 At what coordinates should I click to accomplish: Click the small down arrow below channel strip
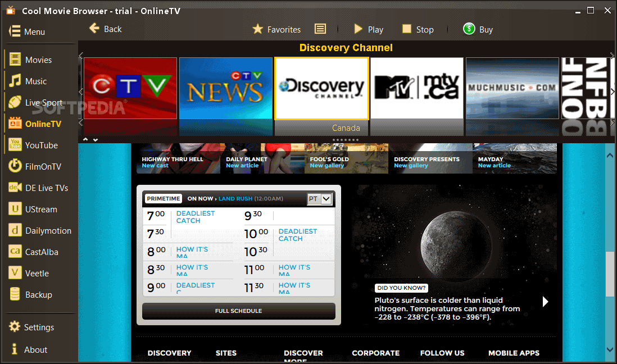click(95, 140)
